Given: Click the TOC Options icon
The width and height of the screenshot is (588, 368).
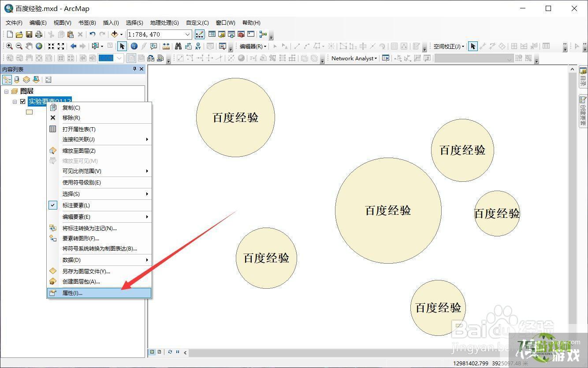Looking at the screenshot, I should 48,80.
